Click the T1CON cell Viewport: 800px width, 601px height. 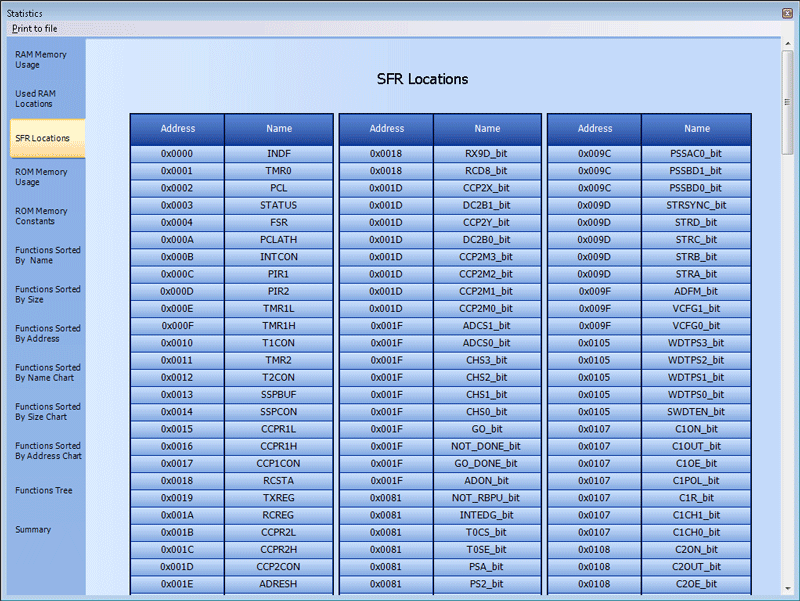pyautogui.click(x=279, y=343)
